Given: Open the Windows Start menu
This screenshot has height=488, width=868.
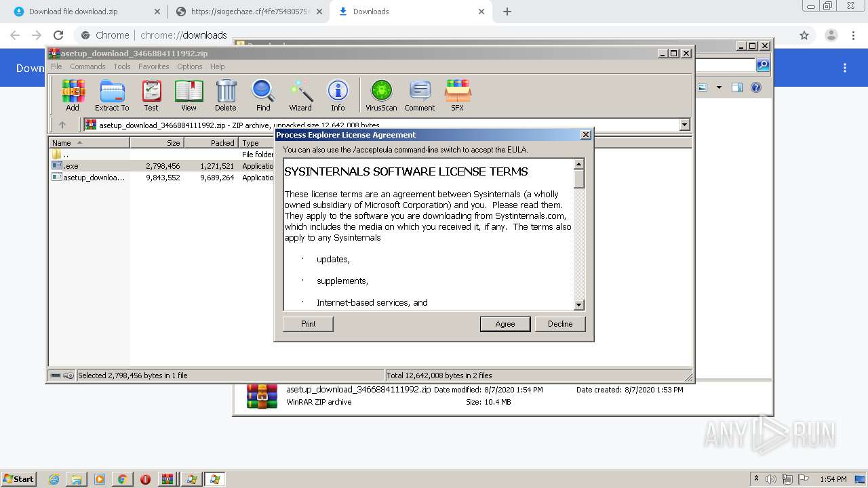Looking at the screenshot, I should point(19,479).
